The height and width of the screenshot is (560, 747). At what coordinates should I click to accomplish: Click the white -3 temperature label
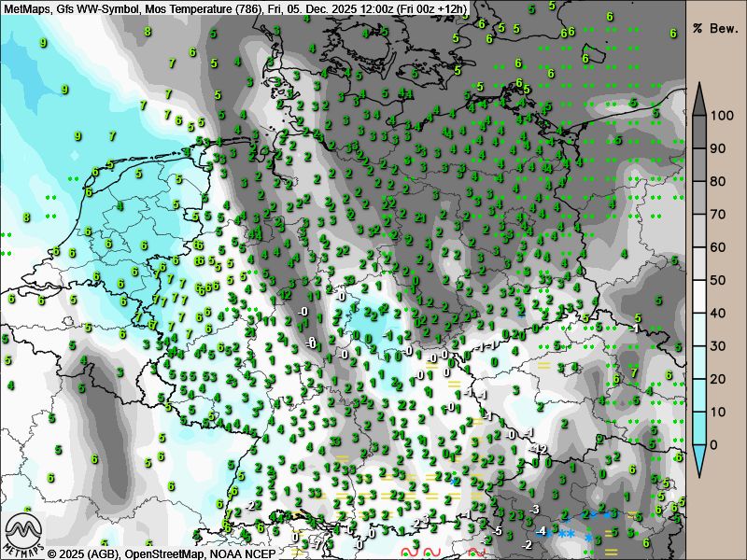point(534,509)
